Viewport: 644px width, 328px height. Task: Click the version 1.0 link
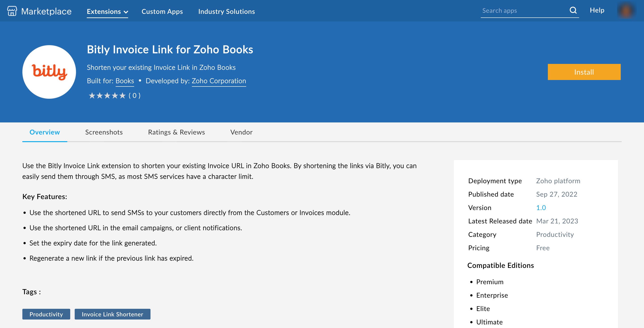[541, 208]
